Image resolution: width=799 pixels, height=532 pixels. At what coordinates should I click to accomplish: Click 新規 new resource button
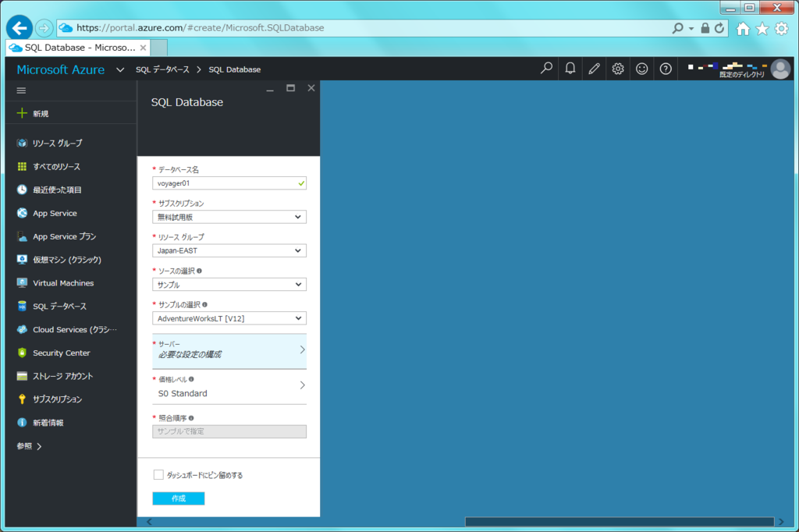pos(33,113)
